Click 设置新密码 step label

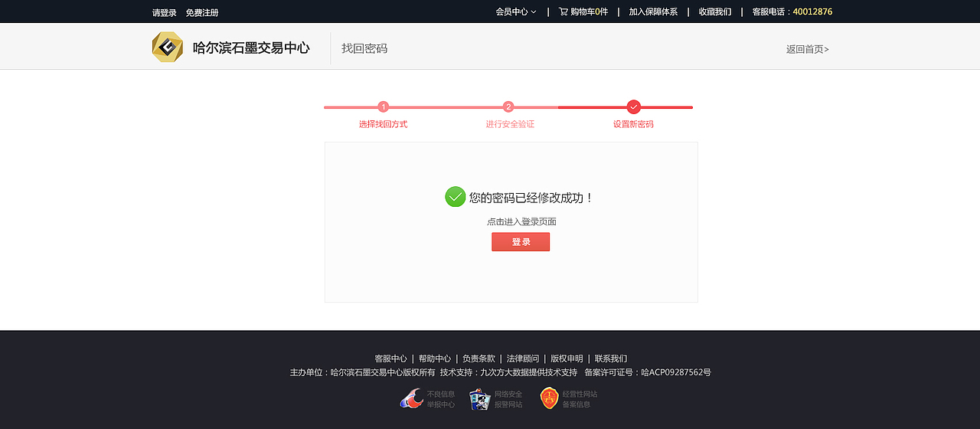click(x=633, y=124)
